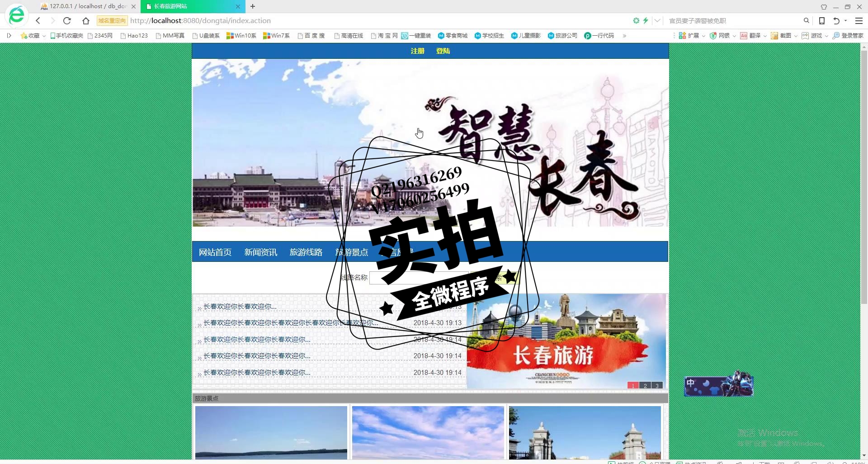868x464 pixels.
Task: Open the 一键重装 bookmark
Action: (x=416, y=36)
